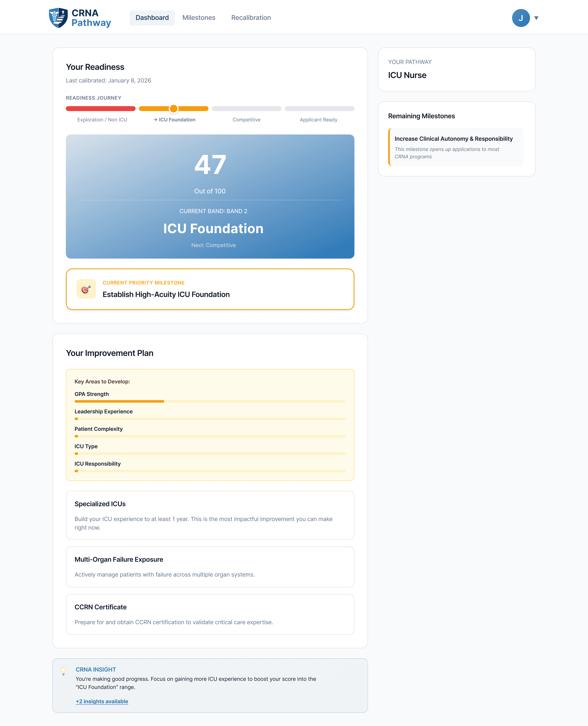Open the Recalibration tab

(x=251, y=18)
